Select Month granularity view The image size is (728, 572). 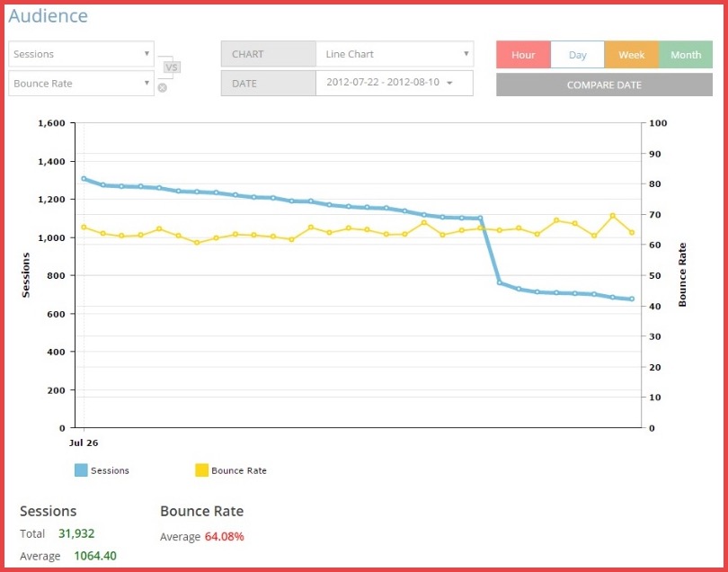pos(686,55)
